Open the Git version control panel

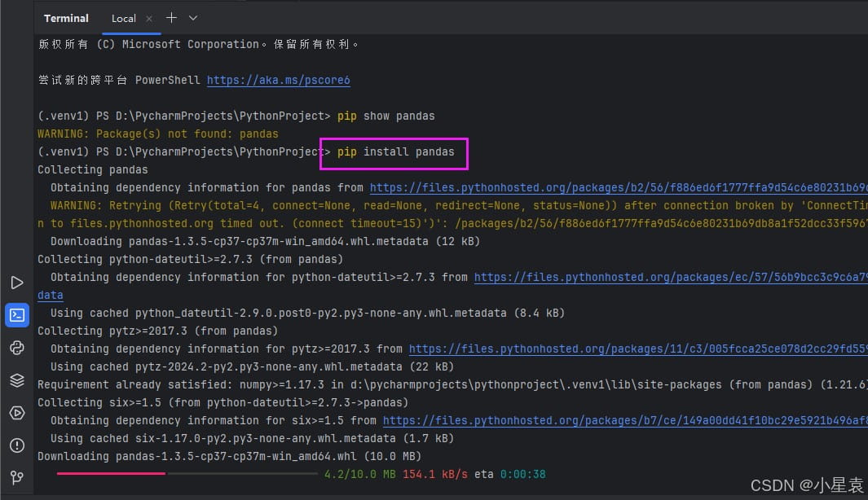pos(17,477)
